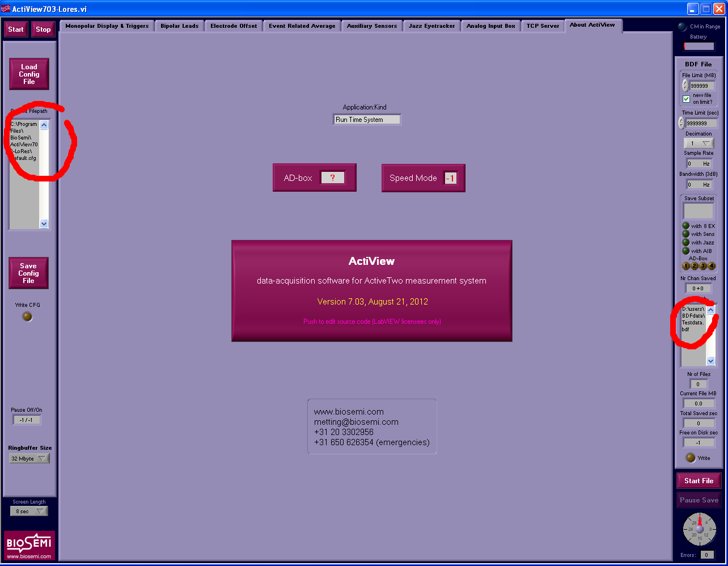Click the AD-box indicator showing '?'
728x566 pixels.
[x=333, y=178]
